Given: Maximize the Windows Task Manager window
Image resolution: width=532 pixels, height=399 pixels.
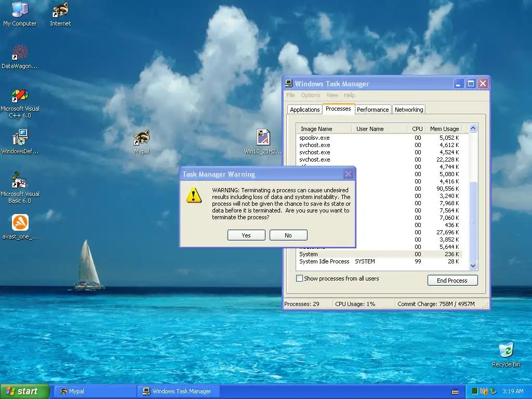Looking at the screenshot, I should click(471, 84).
